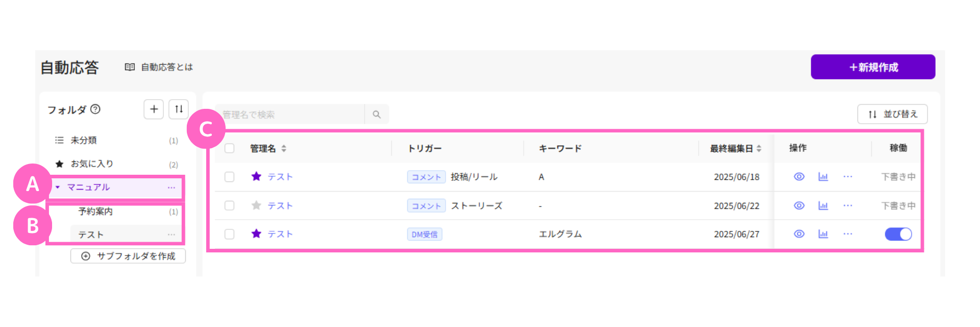Sort by 最終編集日 column arrows
980x327 pixels.
[x=759, y=149]
